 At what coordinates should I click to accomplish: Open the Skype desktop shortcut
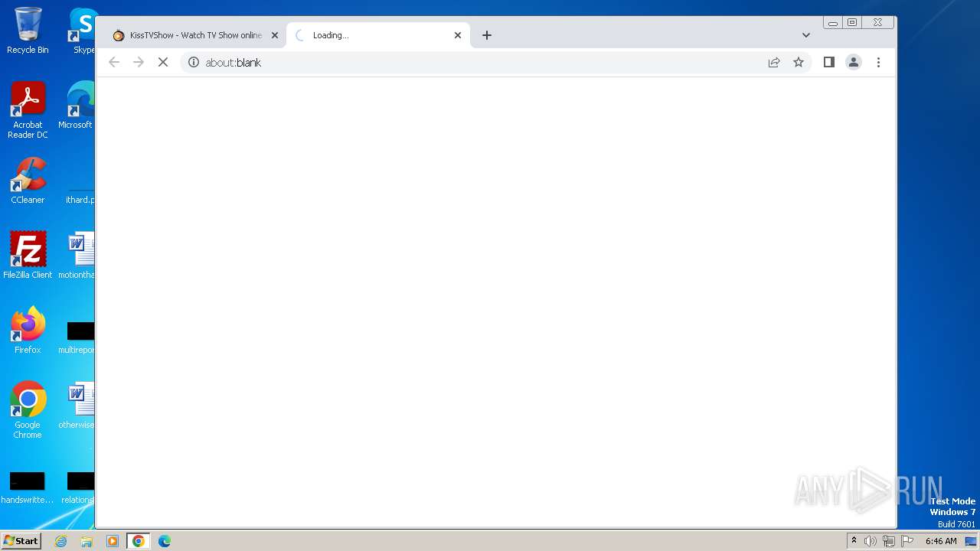[x=82, y=31]
